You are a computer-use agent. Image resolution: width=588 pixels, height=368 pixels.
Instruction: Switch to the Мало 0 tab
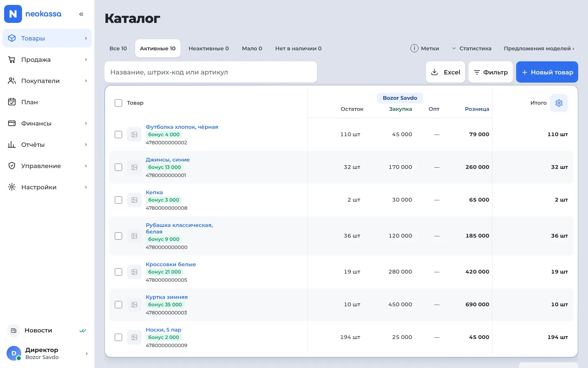pos(252,48)
